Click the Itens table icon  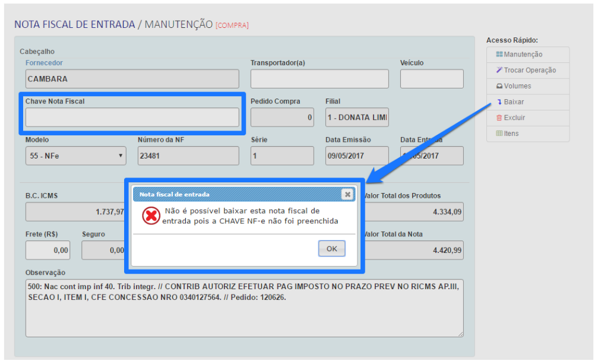499,134
